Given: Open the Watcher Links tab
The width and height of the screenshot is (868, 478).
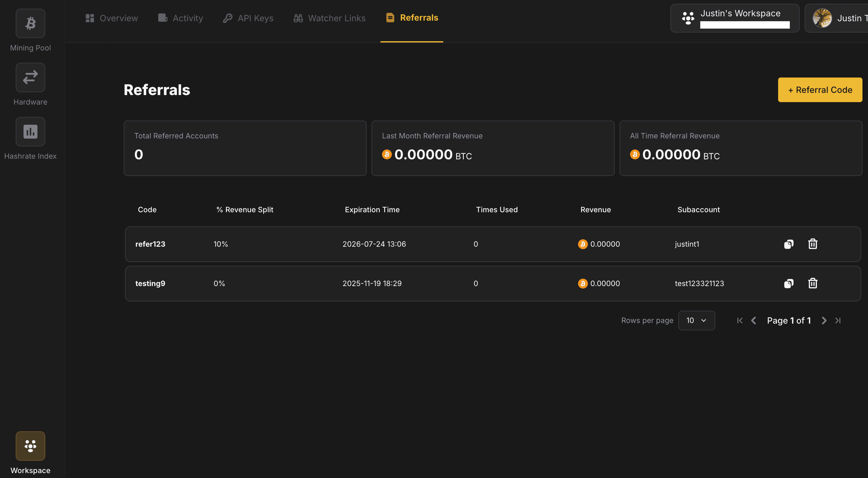Looking at the screenshot, I should pyautogui.click(x=329, y=18).
